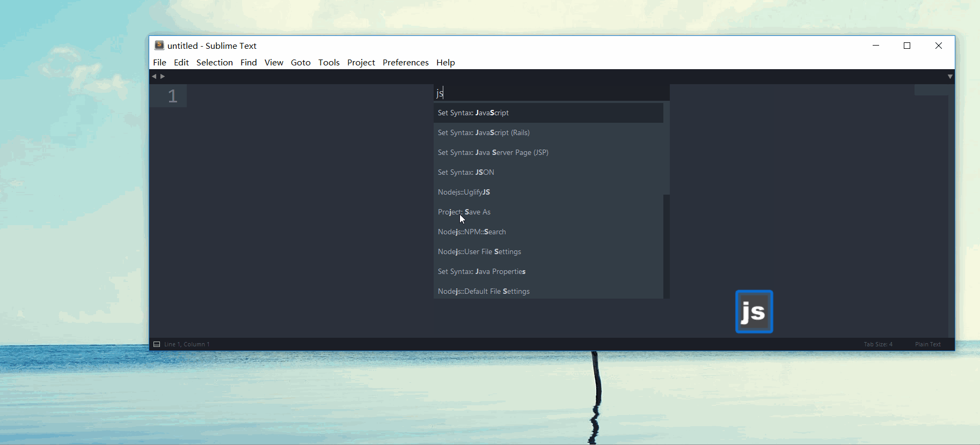The image size is (980, 445).
Task: Select Set Syntax: Java Server Page (JSP)
Action: (548, 152)
